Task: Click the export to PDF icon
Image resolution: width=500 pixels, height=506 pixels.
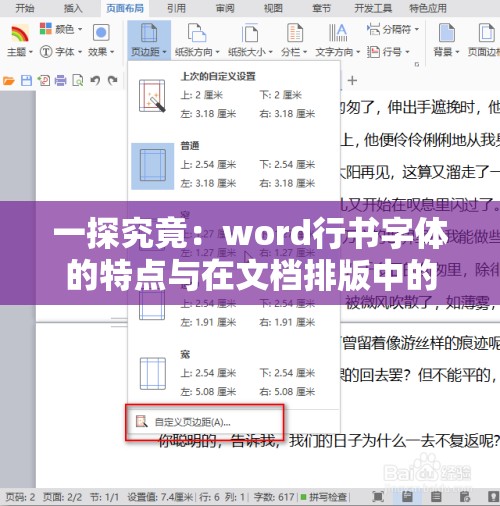Action: (44, 81)
